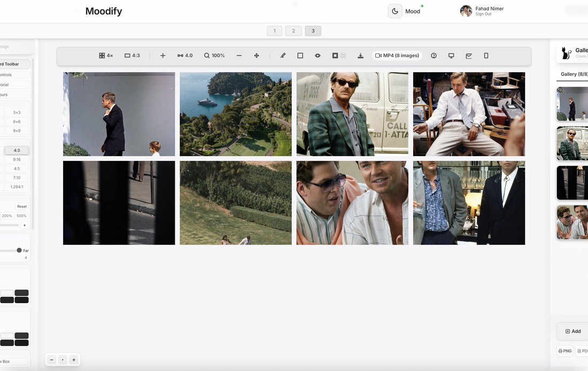Click image of two men at the bar
This screenshot has width=588, height=371.
click(469, 203)
